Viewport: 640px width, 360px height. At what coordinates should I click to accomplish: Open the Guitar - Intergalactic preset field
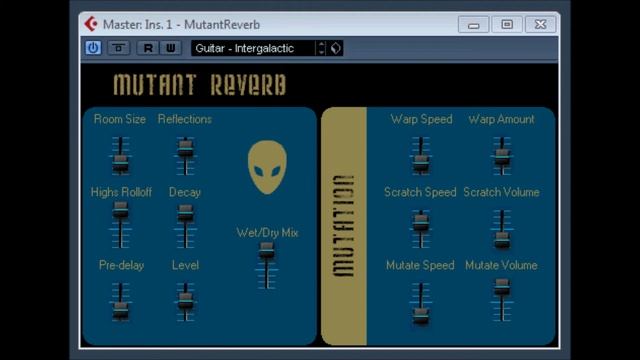253,48
